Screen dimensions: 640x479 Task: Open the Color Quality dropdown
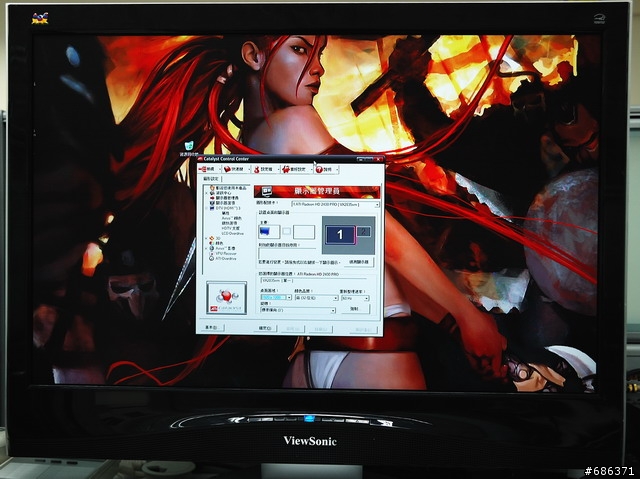(x=316, y=298)
